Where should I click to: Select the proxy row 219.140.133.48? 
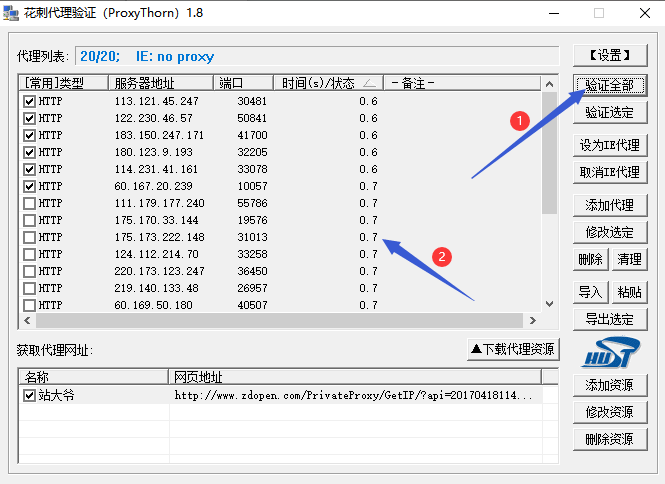coord(160,288)
